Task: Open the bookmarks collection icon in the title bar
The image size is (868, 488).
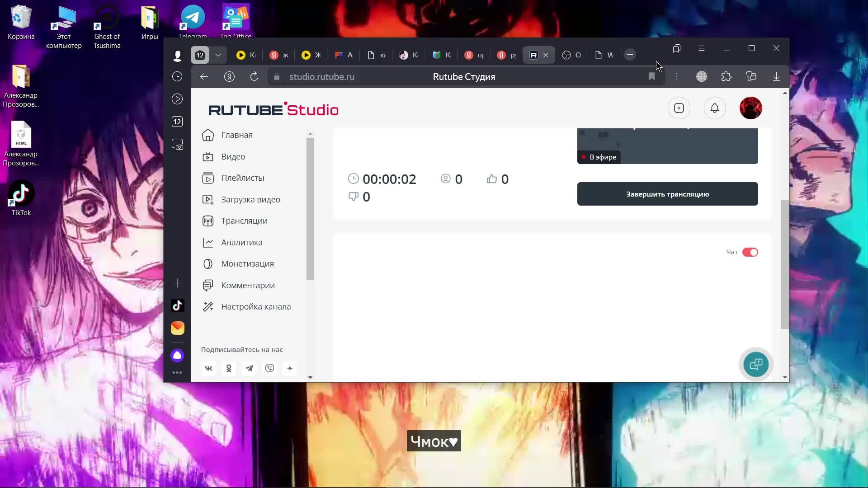Action: tap(676, 48)
